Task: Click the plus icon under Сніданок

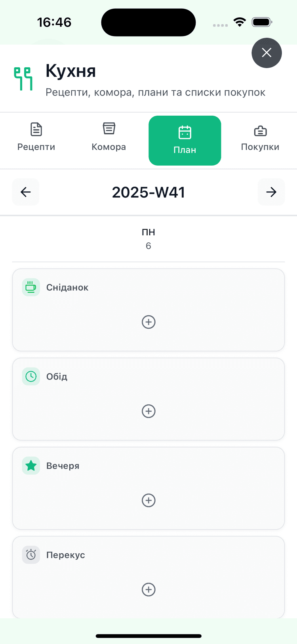Action: (x=148, y=322)
